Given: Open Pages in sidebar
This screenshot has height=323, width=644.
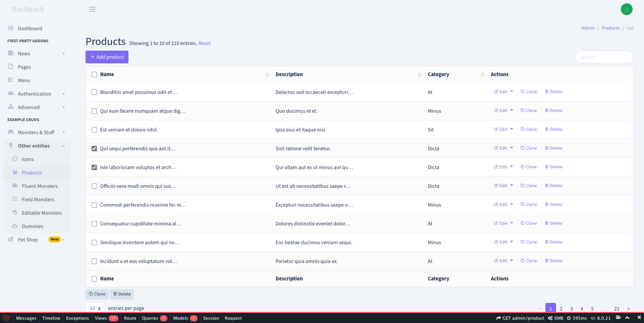Looking at the screenshot, I should (x=37, y=67).
